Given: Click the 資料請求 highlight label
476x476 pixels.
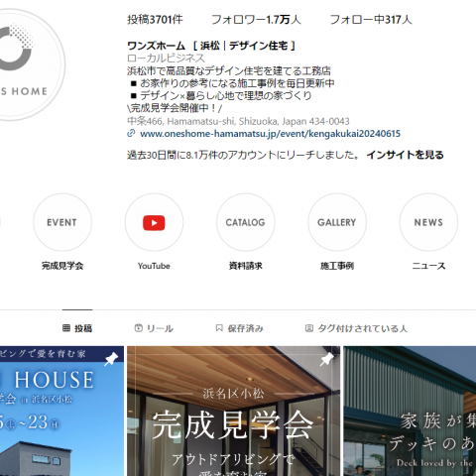Looking at the screenshot, I should pyautogui.click(x=245, y=266).
